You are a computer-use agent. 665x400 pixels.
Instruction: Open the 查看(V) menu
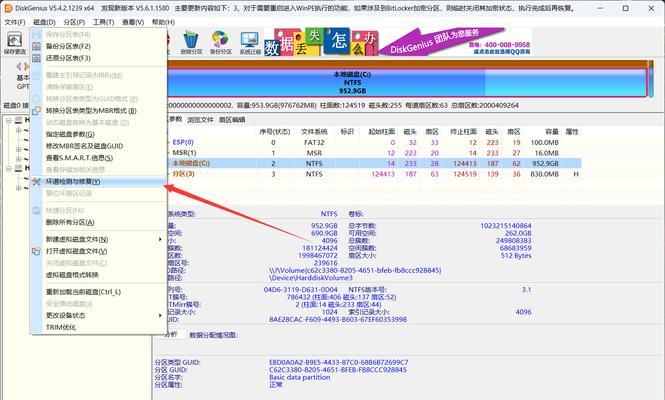tap(133, 22)
